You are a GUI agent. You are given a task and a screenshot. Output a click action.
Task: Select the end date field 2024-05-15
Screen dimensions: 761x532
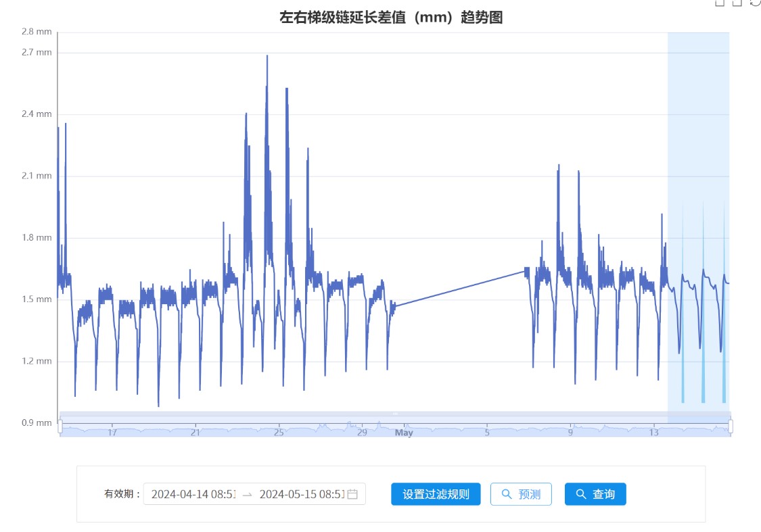coord(302,494)
